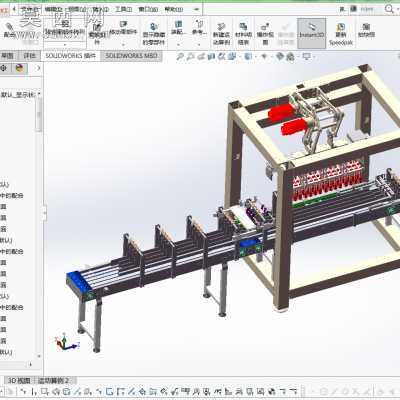
Task: Open the 编辑 (Edit) menu
Action: pos(54,10)
